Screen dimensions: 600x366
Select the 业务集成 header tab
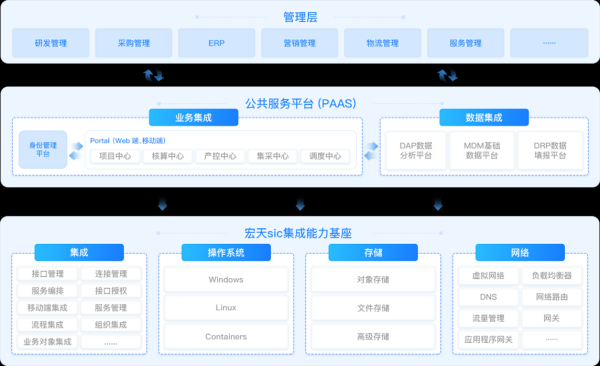pyautogui.click(x=194, y=118)
